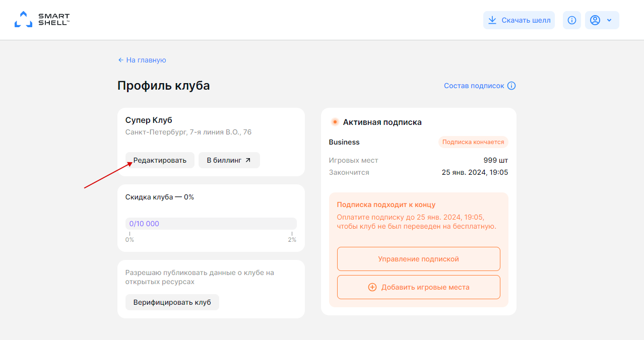Viewport: 644px width, 340px height.
Task: Return home via На главную link
Action: point(145,60)
